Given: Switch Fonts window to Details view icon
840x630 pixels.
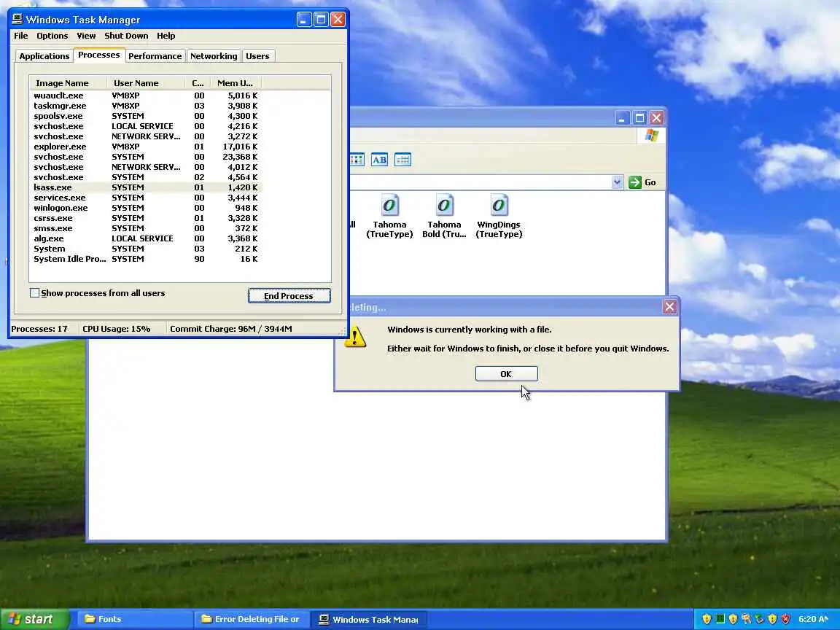Looking at the screenshot, I should coord(402,160).
